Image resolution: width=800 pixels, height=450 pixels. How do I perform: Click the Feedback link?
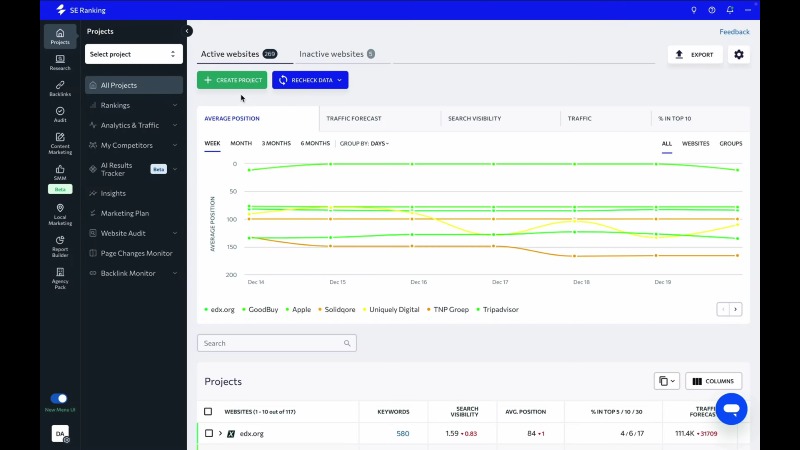click(x=734, y=32)
